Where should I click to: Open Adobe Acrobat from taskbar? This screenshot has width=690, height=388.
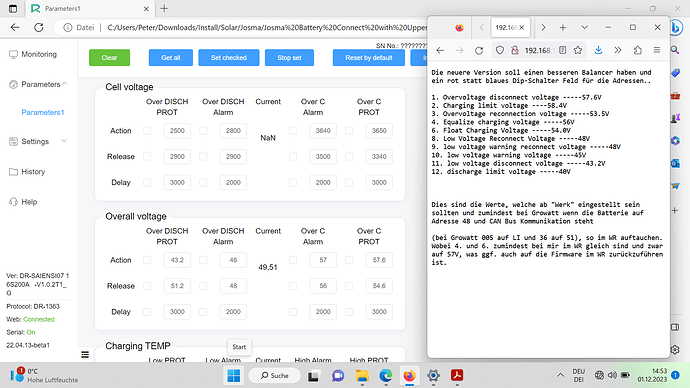click(457, 376)
